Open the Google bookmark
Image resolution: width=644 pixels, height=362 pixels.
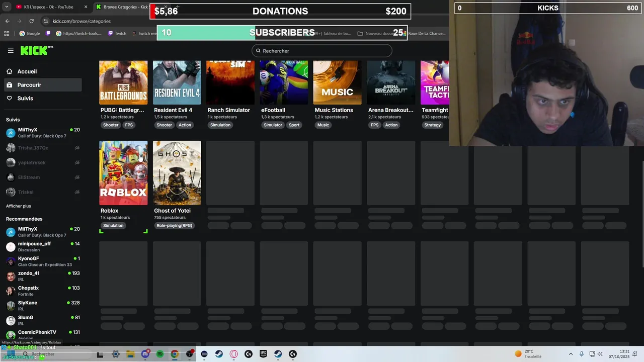30,34
